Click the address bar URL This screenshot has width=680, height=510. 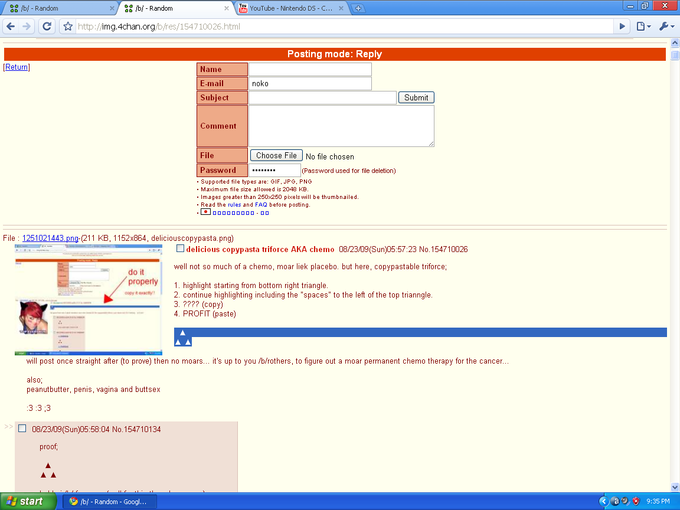(x=159, y=26)
